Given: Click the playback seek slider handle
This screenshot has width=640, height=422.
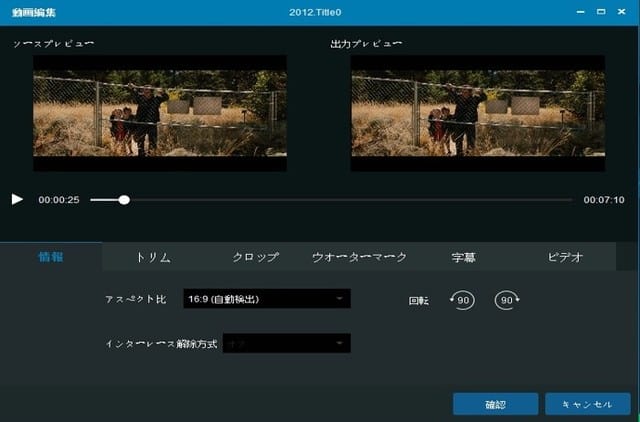Looking at the screenshot, I should click(x=124, y=200).
